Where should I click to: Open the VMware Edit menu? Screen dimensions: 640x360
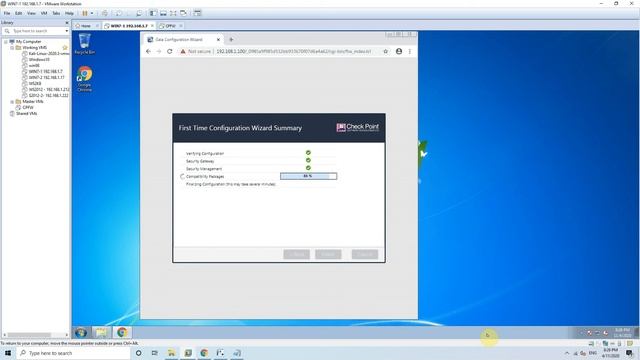pos(19,13)
